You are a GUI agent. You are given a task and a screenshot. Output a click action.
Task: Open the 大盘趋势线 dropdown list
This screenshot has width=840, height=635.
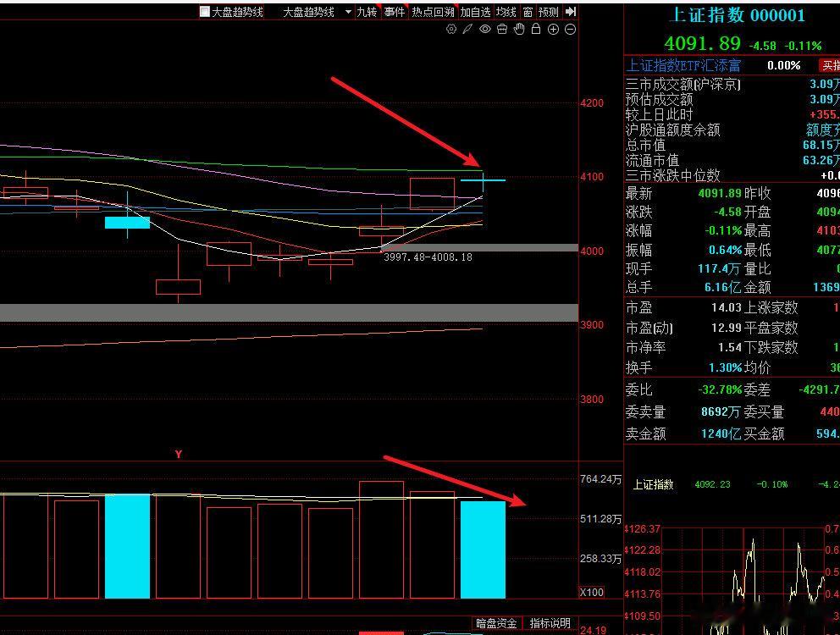coord(348,11)
